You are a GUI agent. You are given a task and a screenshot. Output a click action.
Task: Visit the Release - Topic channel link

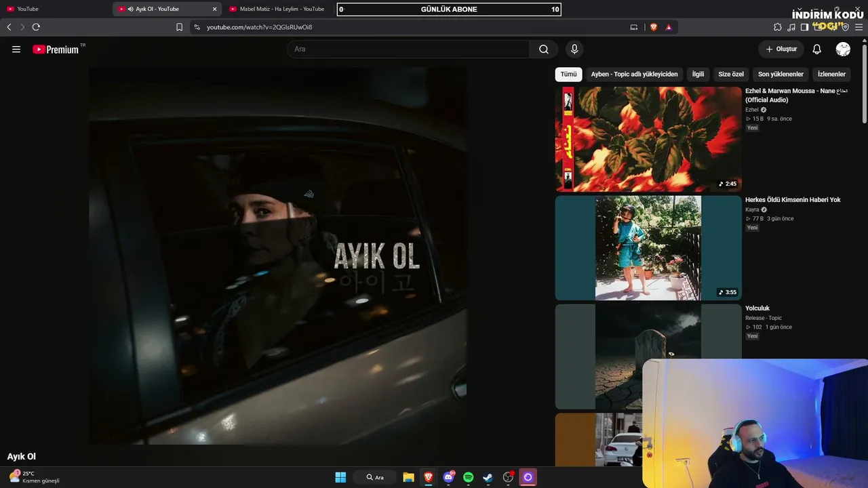[764, 318]
